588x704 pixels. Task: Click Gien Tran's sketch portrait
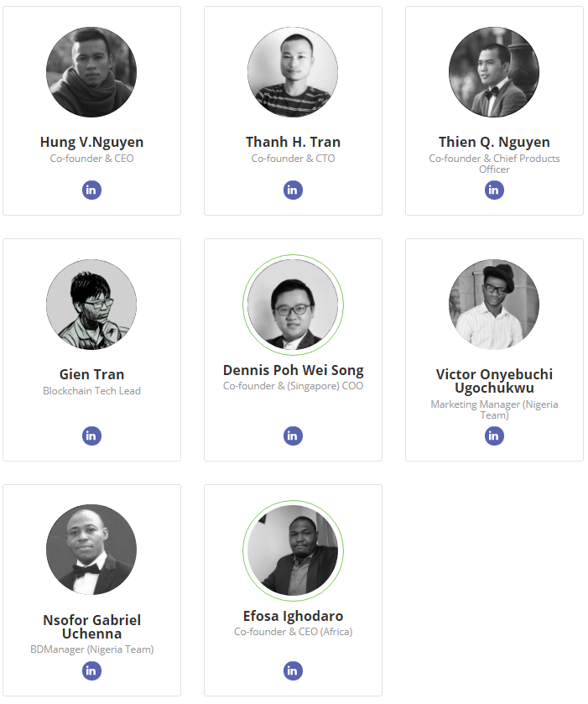(x=91, y=305)
